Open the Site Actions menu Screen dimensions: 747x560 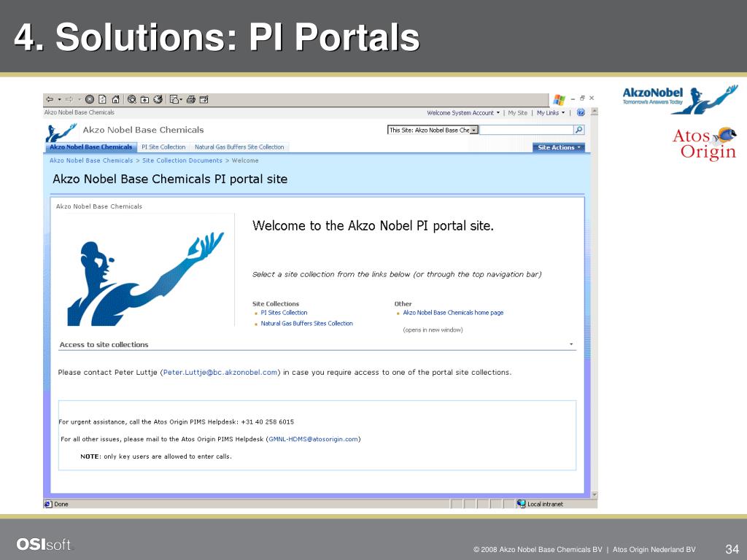pos(559,147)
